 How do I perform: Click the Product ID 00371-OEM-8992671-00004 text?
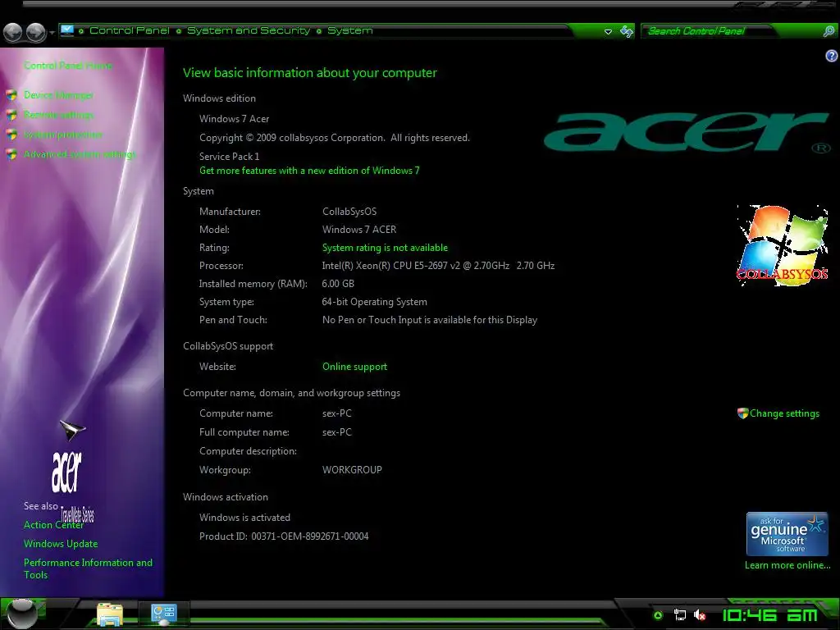(284, 536)
